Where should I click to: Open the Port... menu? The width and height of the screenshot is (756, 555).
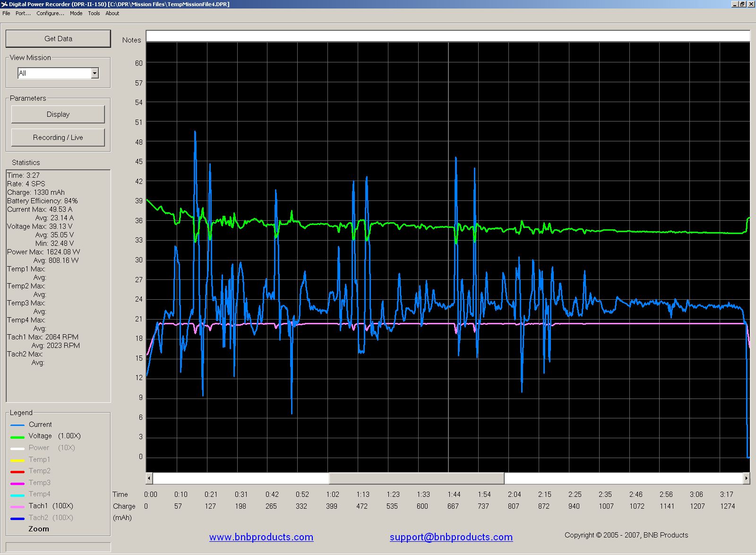[23, 13]
